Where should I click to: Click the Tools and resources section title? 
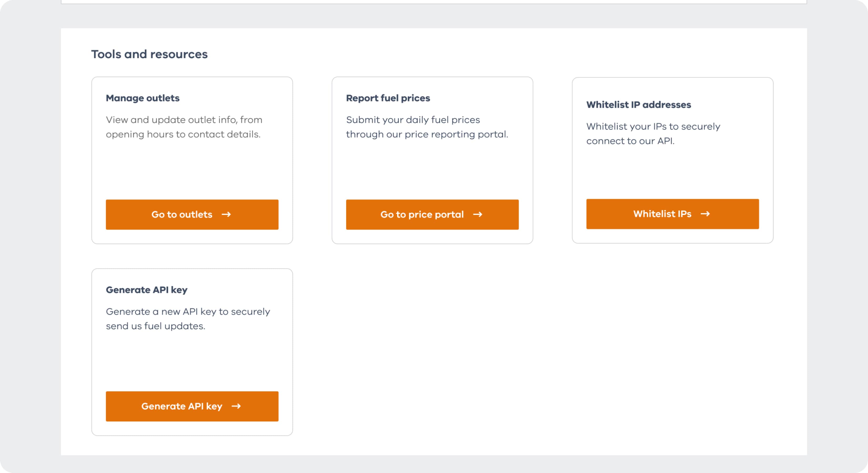click(x=149, y=54)
